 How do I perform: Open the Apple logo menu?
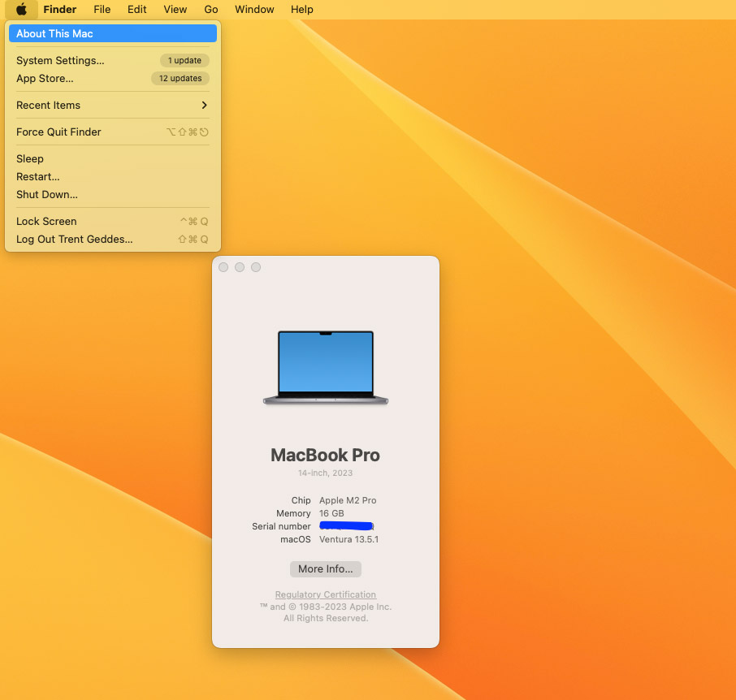(x=22, y=10)
